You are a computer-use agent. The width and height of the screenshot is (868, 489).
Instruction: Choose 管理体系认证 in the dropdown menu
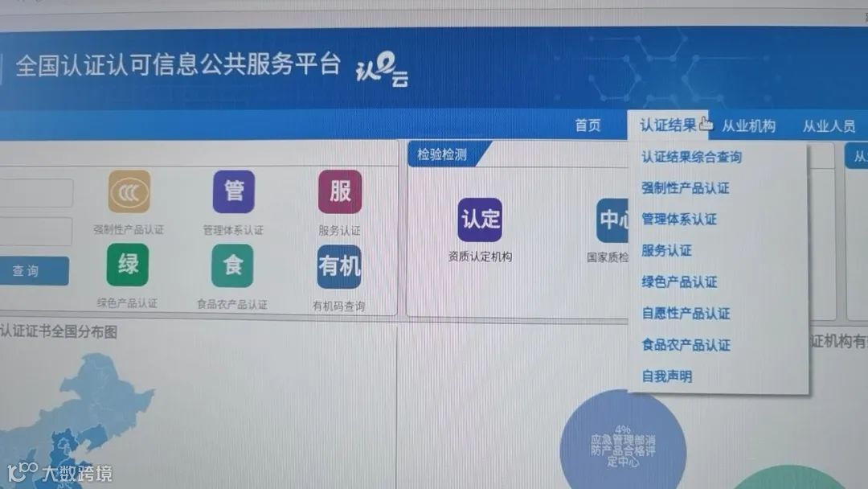click(678, 220)
